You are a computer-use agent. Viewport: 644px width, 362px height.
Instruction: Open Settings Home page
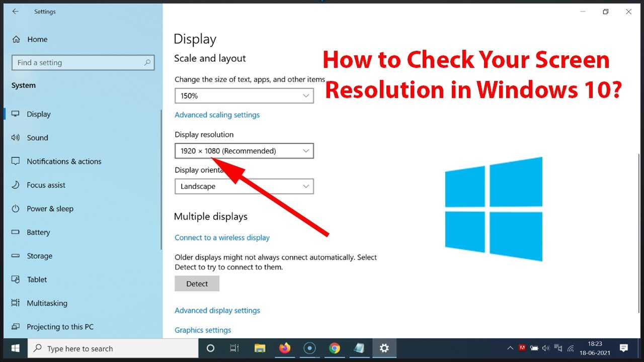click(30, 39)
